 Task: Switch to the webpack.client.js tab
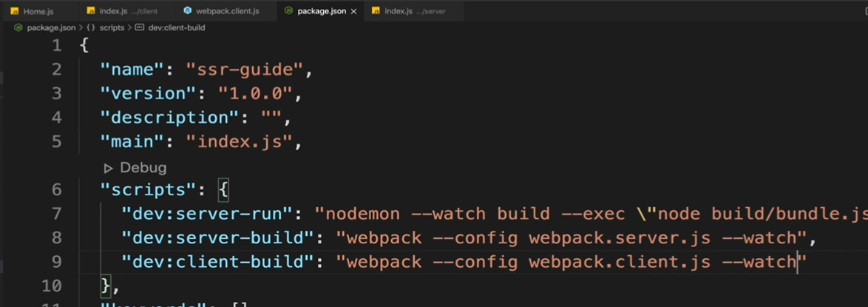point(227,11)
